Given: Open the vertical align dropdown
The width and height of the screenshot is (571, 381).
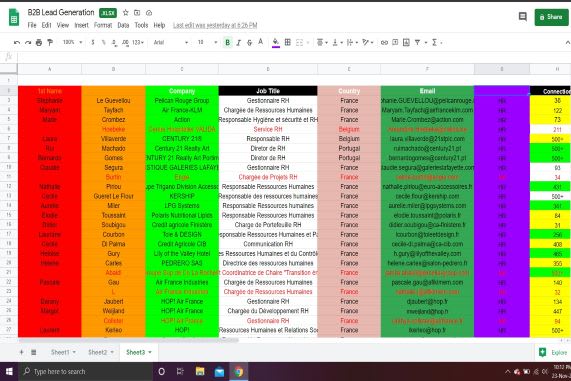Looking at the screenshot, I should coord(338,43).
